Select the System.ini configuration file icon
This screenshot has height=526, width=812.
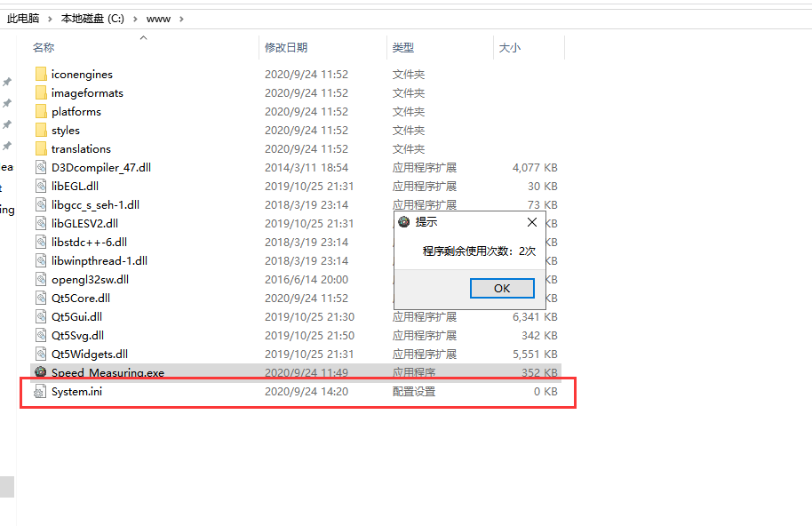[x=41, y=391]
